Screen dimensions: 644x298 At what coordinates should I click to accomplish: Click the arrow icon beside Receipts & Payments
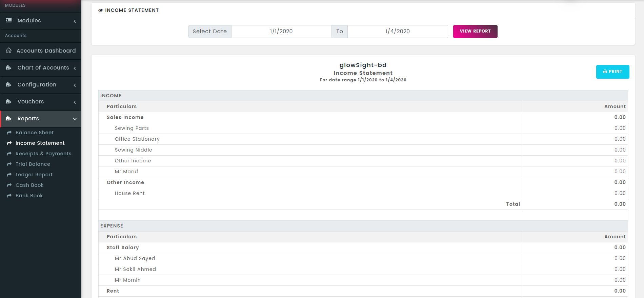(9, 154)
